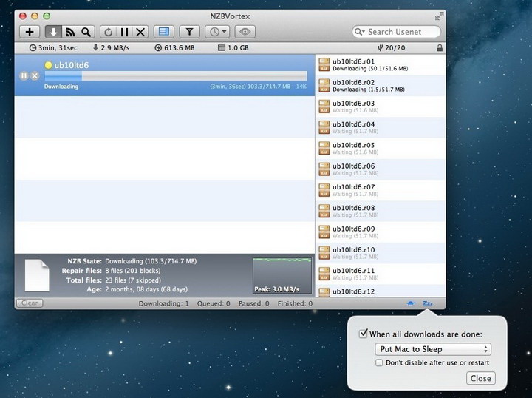Viewport: 532px width, 398px height.
Task: Pause all downloads from the toolbar
Action: [124, 32]
